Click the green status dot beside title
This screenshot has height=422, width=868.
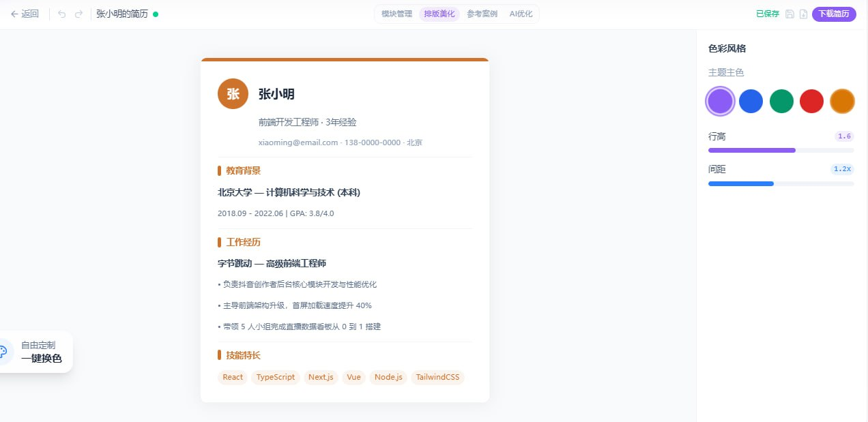pos(156,14)
